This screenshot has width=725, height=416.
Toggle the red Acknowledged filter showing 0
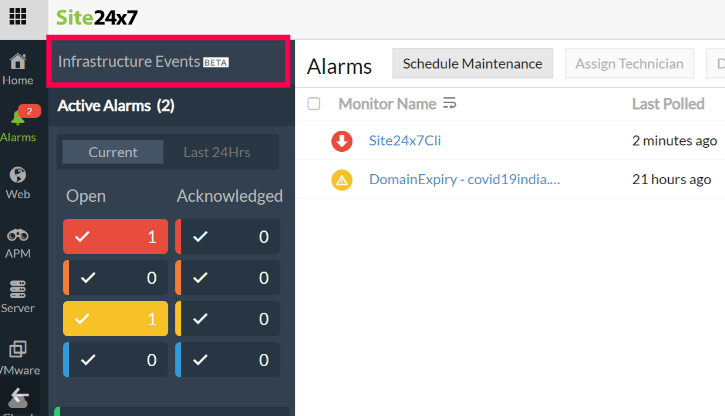tap(227, 237)
